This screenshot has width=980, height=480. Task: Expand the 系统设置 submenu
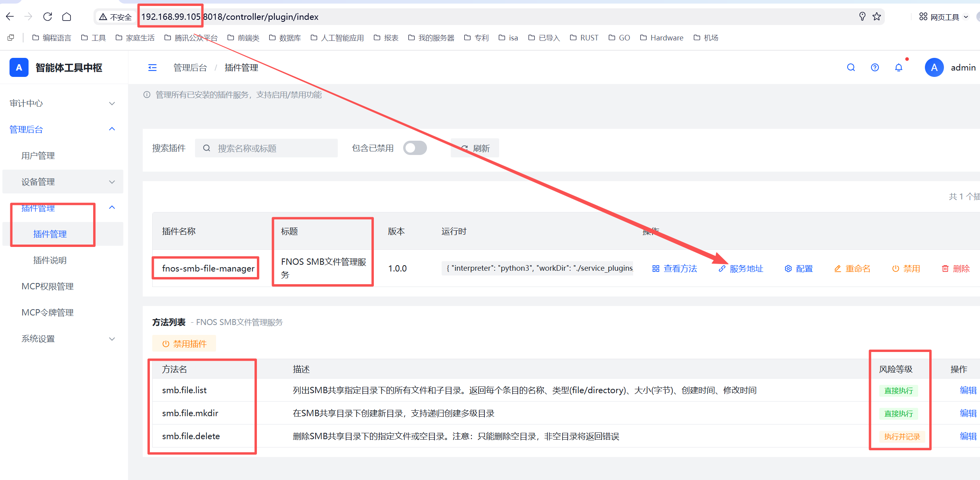[x=63, y=339]
